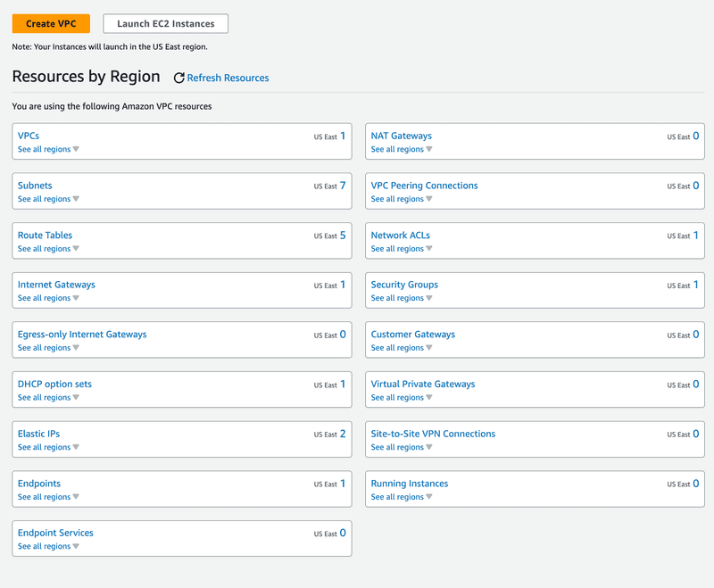Click the Refresh Resources link
The image size is (714, 588).
tap(228, 78)
